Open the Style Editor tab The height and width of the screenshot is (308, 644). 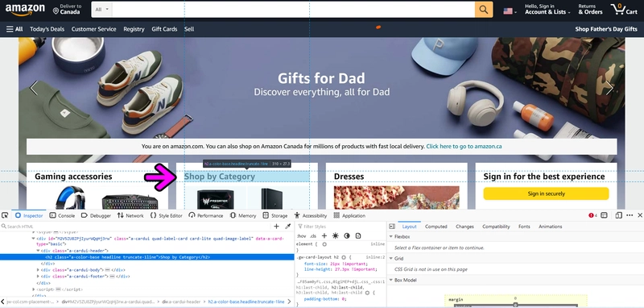tap(167, 215)
